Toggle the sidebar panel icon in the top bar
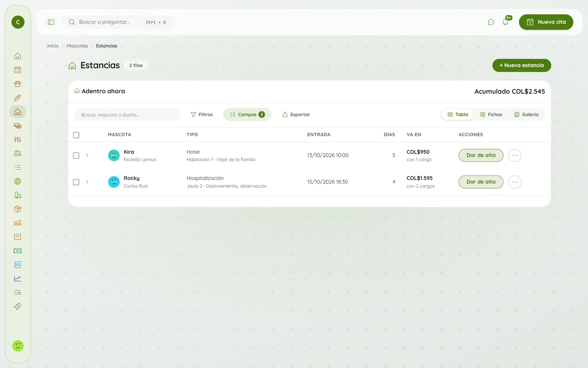Screen dimensions: 588x368 (51, 22)
